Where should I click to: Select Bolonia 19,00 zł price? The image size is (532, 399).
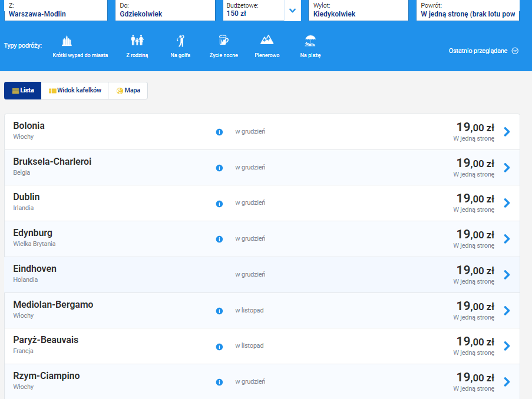pyautogui.click(x=475, y=128)
